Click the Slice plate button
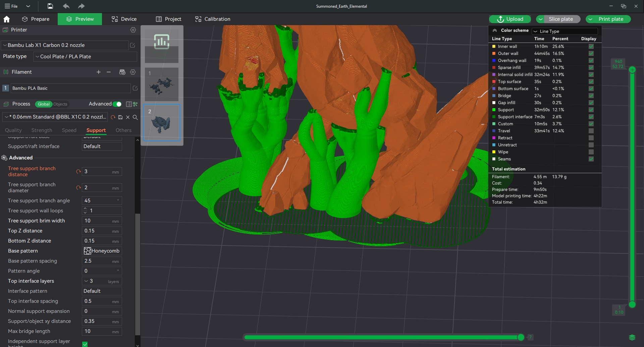This screenshot has height=347, width=644. (x=561, y=19)
